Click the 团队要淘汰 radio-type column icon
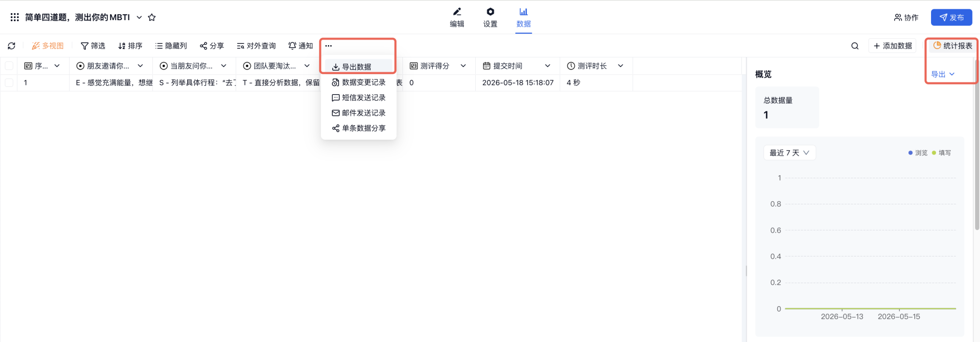The image size is (980, 342). click(247, 66)
